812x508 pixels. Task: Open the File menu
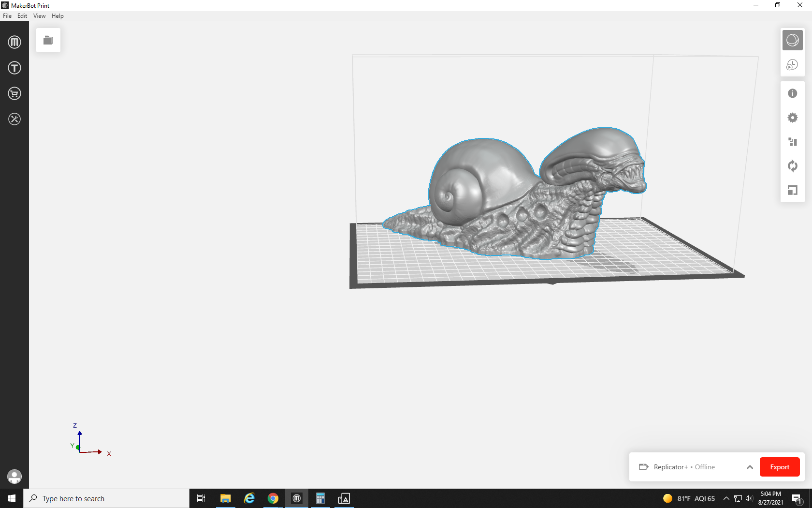(7, 16)
